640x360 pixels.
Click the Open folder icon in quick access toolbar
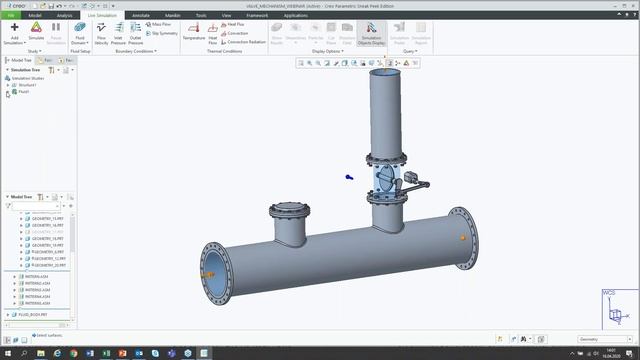click(43, 6)
